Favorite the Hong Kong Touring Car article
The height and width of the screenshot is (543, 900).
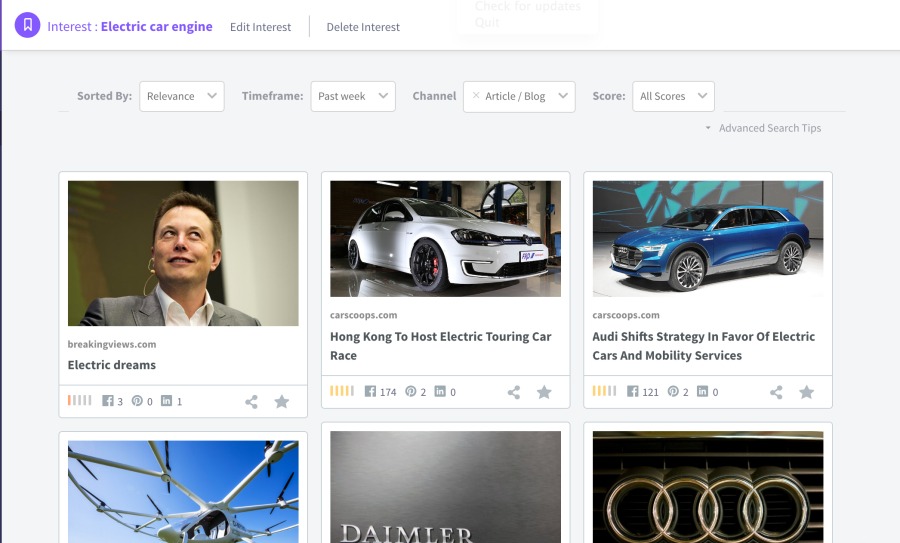tap(544, 392)
